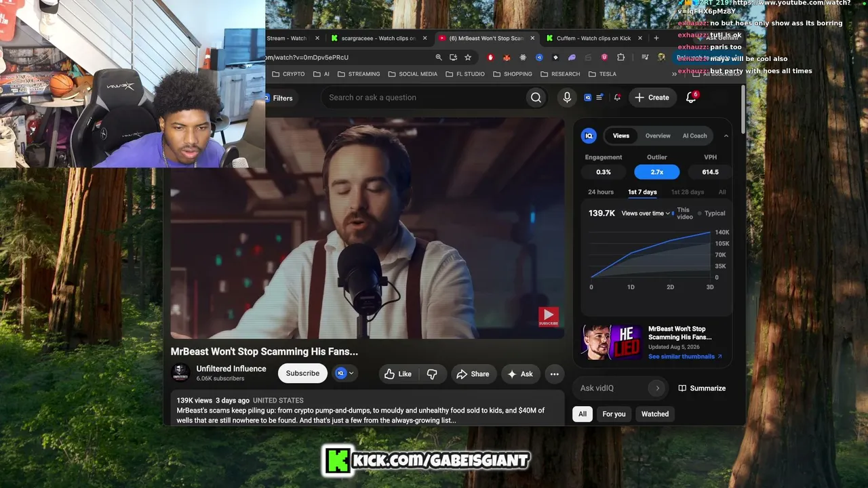Open the FL STUDIO bookmarks folder
This screenshot has width=868, height=488.
click(x=465, y=74)
